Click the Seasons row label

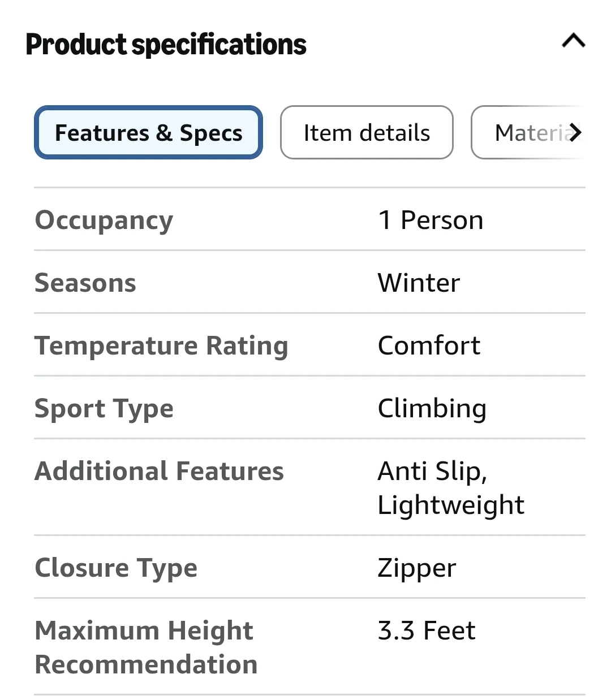(x=85, y=283)
